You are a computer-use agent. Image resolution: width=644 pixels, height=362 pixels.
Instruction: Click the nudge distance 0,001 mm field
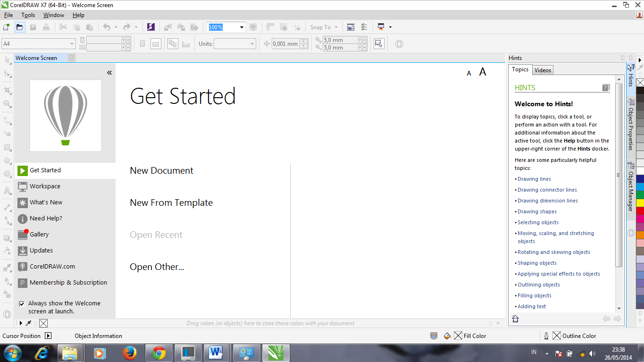click(x=285, y=44)
